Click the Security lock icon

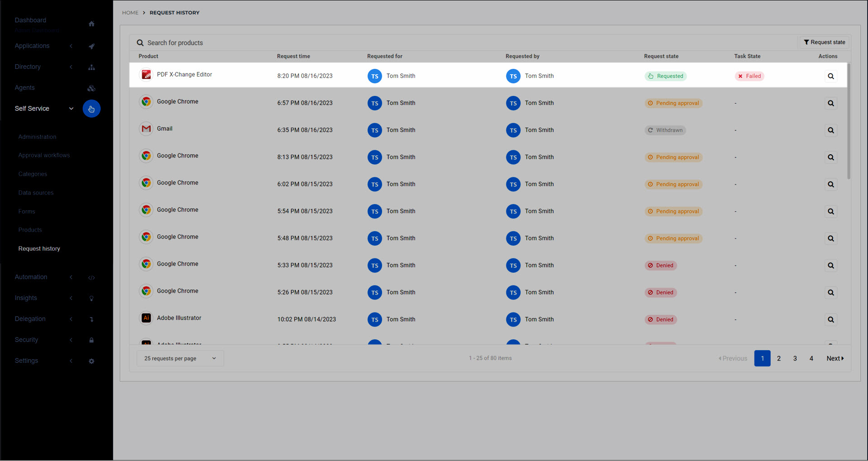coord(91,340)
